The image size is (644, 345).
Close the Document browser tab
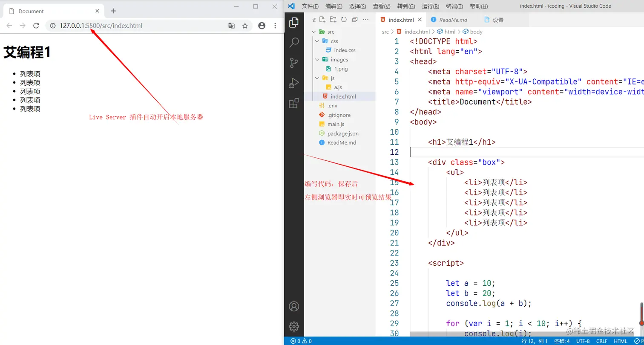click(x=98, y=11)
